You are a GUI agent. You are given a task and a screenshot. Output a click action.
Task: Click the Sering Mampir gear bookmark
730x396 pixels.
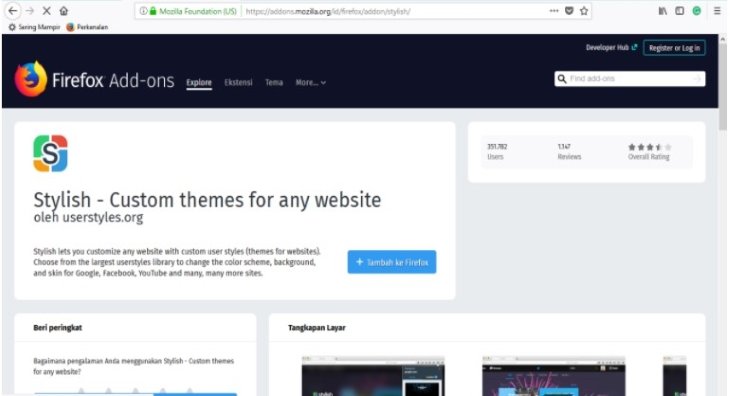coord(34,27)
